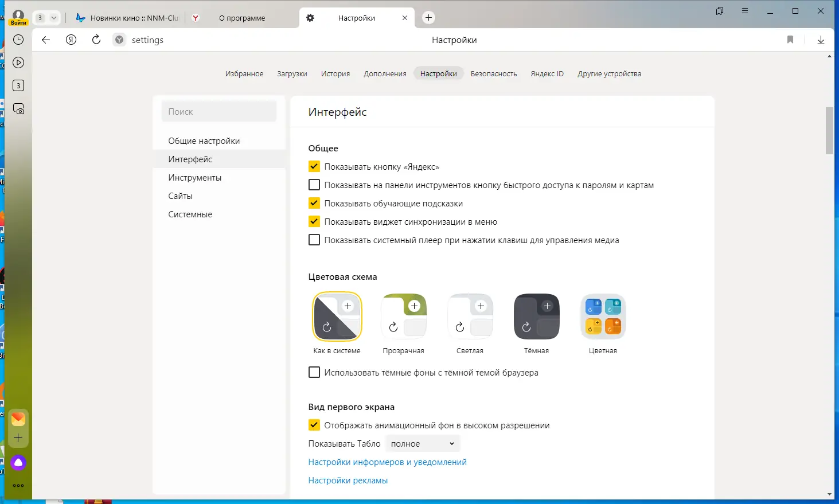Open the Безопасность section

pyautogui.click(x=494, y=74)
